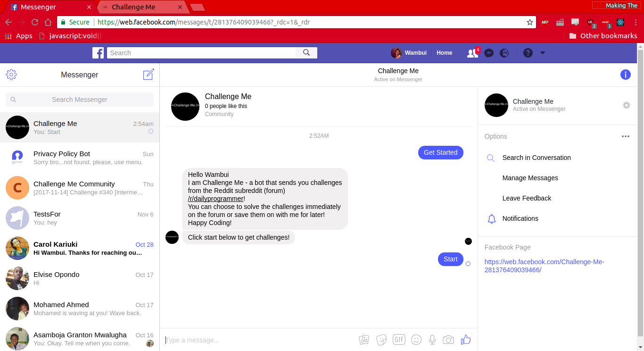The height and width of the screenshot is (351, 644).
Task: Open TestsFor conversation
Action: pyautogui.click(x=80, y=218)
